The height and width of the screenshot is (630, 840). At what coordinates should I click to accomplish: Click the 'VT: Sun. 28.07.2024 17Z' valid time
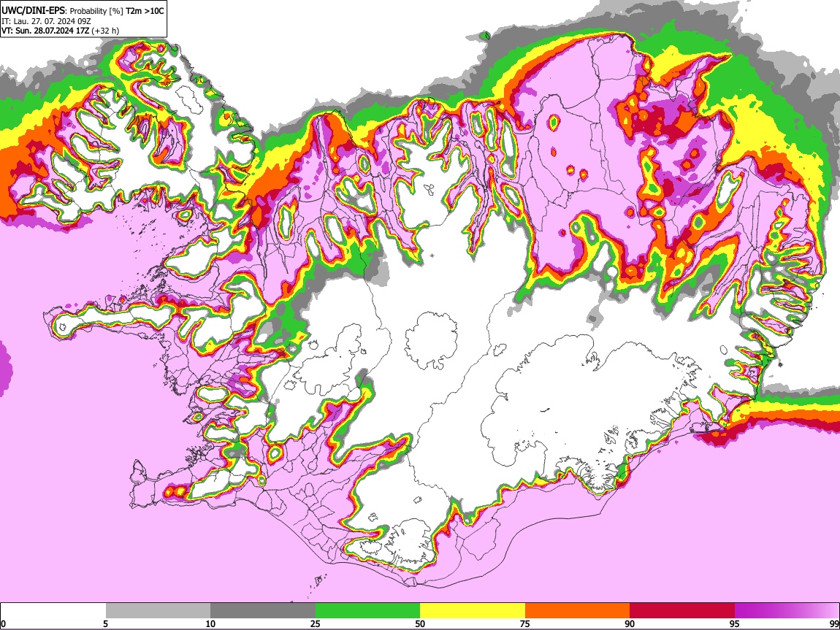click(45, 31)
